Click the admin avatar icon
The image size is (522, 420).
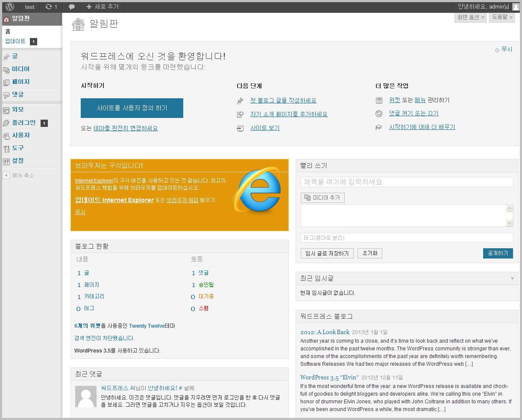click(x=516, y=7)
